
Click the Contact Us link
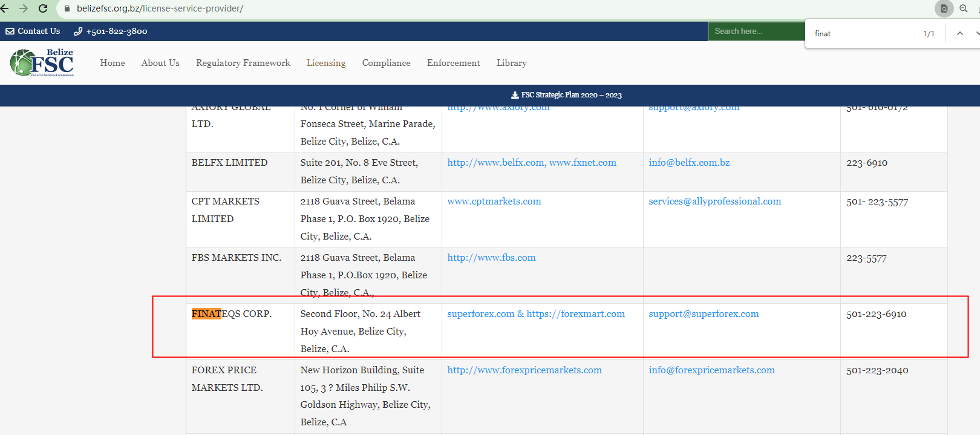(33, 31)
